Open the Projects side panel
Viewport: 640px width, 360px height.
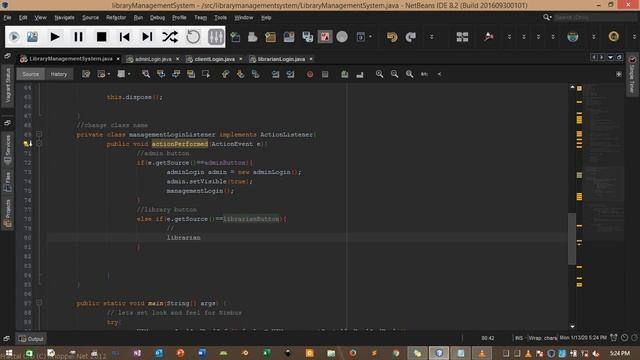[x=7, y=214]
